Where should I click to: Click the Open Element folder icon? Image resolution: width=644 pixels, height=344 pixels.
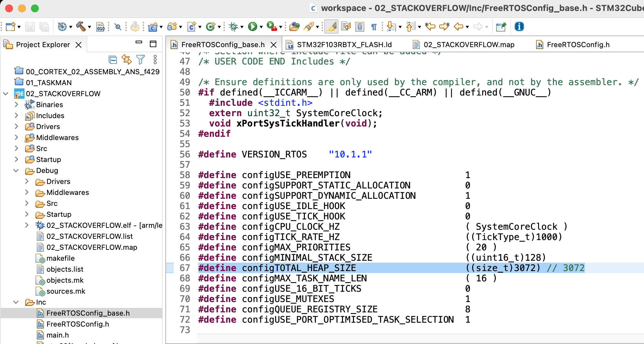click(x=294, y=26)
